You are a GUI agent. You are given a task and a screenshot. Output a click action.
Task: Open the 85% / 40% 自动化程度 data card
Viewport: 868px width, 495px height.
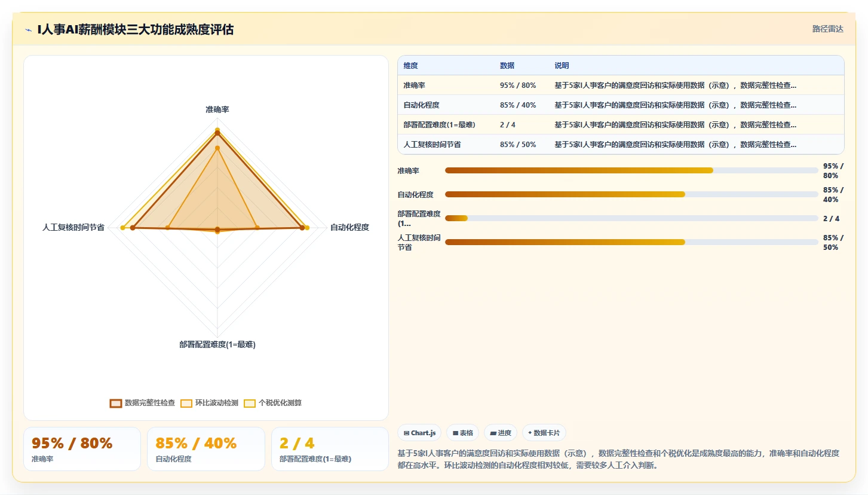coord(206,449)
